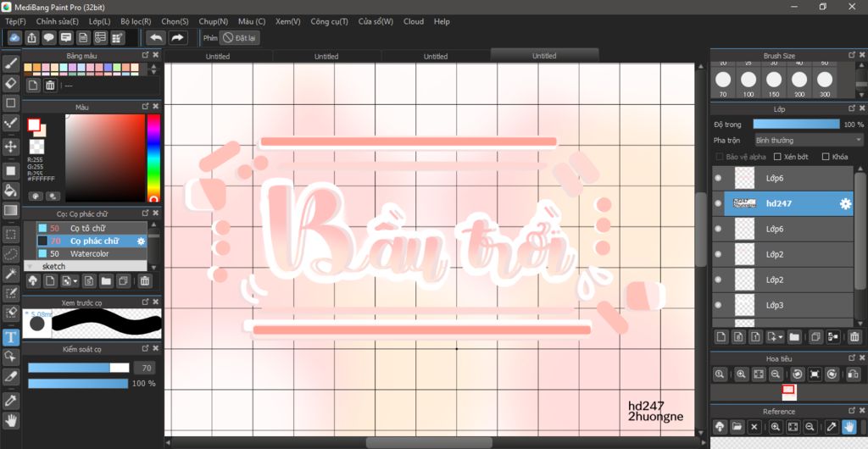Open the Bộ lọc(R) menu
Screen dimensions: 868x449
pos(136,21)
